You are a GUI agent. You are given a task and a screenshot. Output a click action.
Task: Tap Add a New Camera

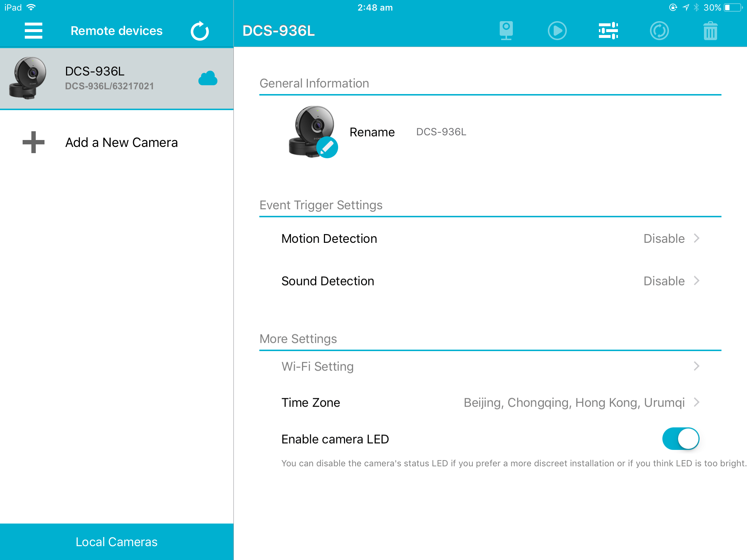coord(121,143)
